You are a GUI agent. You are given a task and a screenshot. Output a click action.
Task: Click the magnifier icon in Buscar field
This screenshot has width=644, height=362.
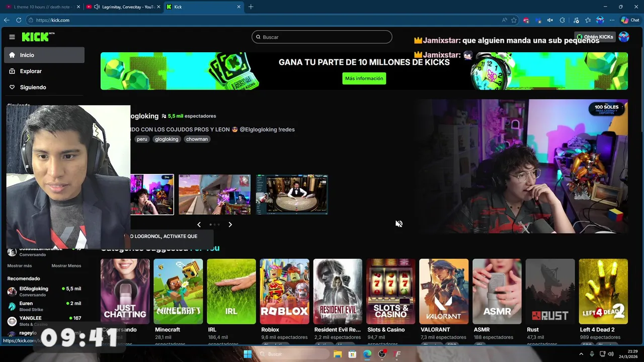(x=258, y=37)
